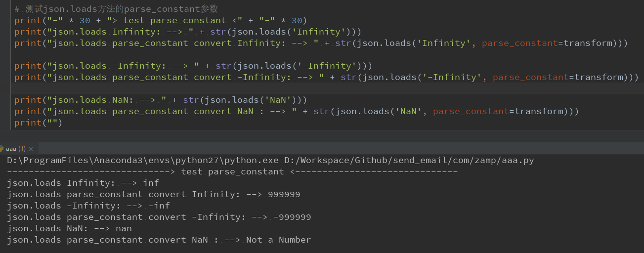644x253 pixels.
Task: Click console output line ending 'Not a Number'
Action: click(x=159, y=240)
